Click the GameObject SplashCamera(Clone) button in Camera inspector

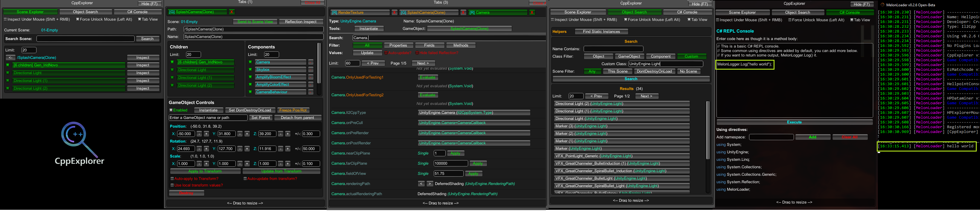[x=469, y=29]
